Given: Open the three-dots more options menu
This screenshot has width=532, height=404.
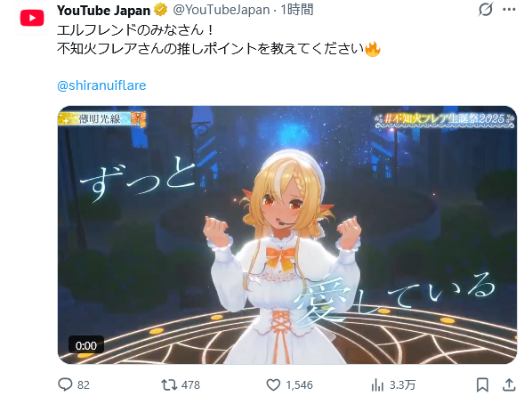Looking at the screenshot, I should pyautogui.click(x=509, y=10).
